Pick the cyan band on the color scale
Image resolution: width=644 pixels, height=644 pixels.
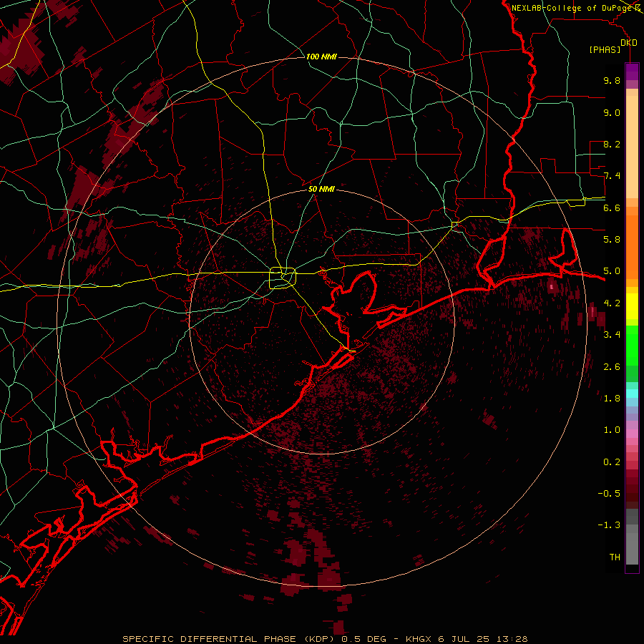[x=632, y=393]
